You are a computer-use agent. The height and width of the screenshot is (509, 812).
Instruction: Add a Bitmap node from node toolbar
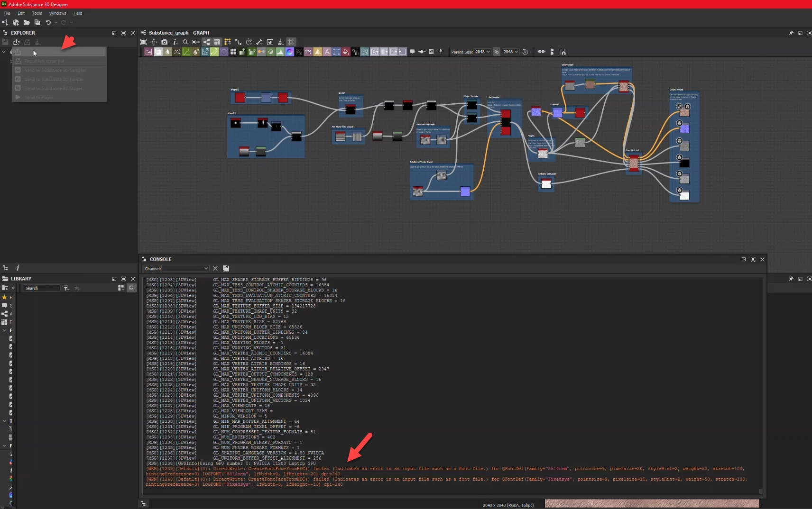(x=148, y=52)
